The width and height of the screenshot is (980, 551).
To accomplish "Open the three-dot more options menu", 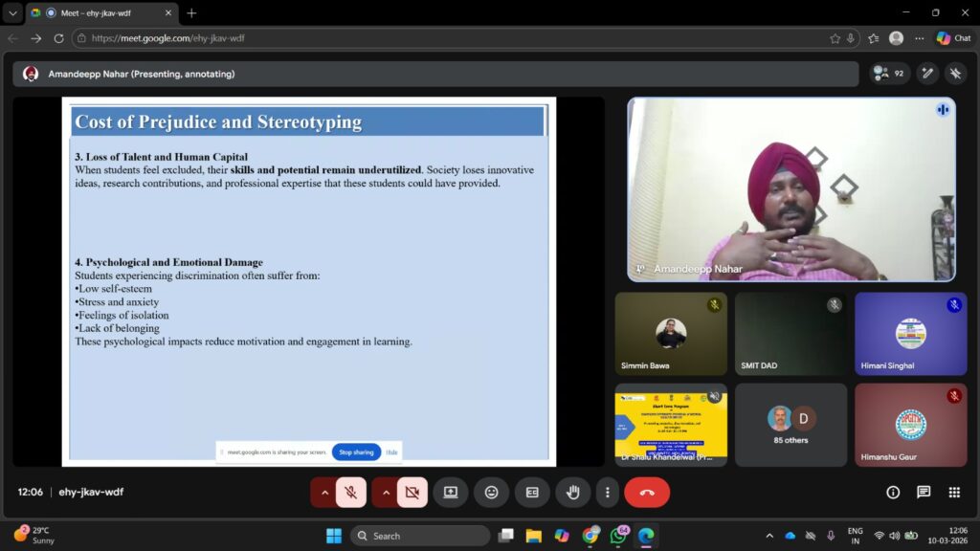I will pyautogui.click(x=608, y=492).
